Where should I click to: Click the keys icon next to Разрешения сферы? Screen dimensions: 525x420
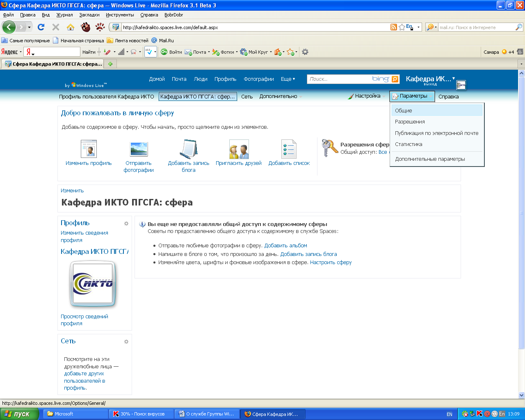(x=330, y=148)
